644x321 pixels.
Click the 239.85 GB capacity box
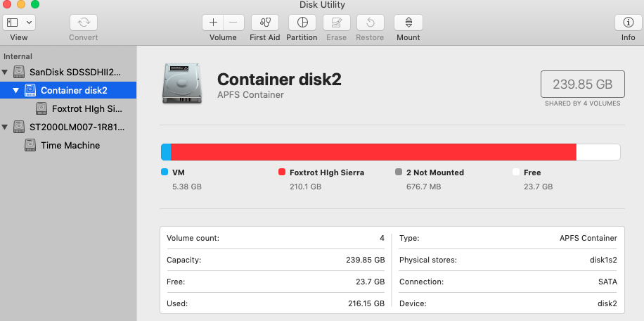(x=582, y=84)
